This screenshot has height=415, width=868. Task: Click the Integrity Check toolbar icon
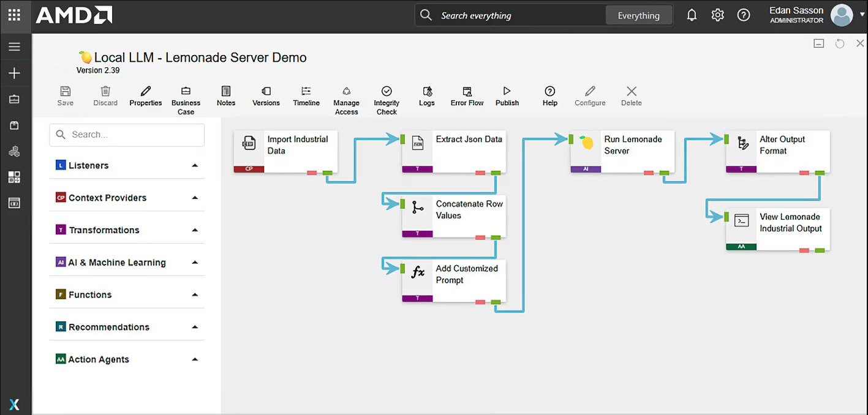pyautogui.click(x=387, y=92)
